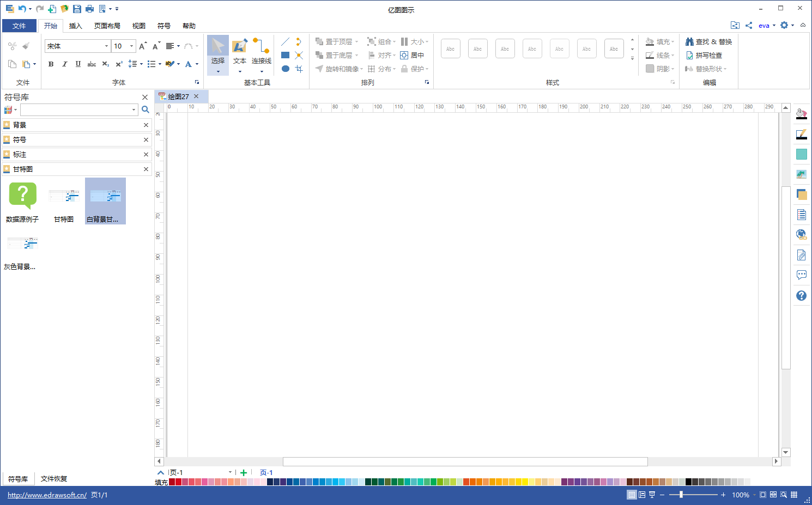Click the 页-1 page tab
This screenshot has height=505, width=812.
266,472
